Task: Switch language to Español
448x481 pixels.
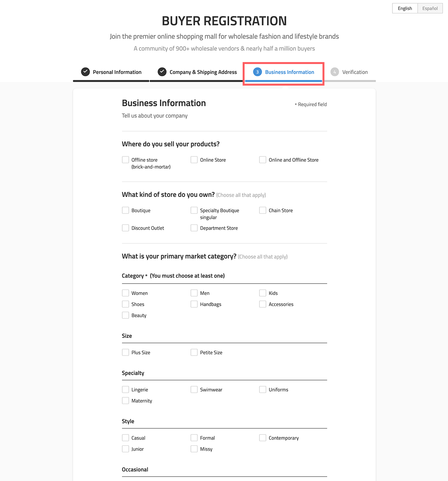Action: pyautogui.click(x=430, y=8)
